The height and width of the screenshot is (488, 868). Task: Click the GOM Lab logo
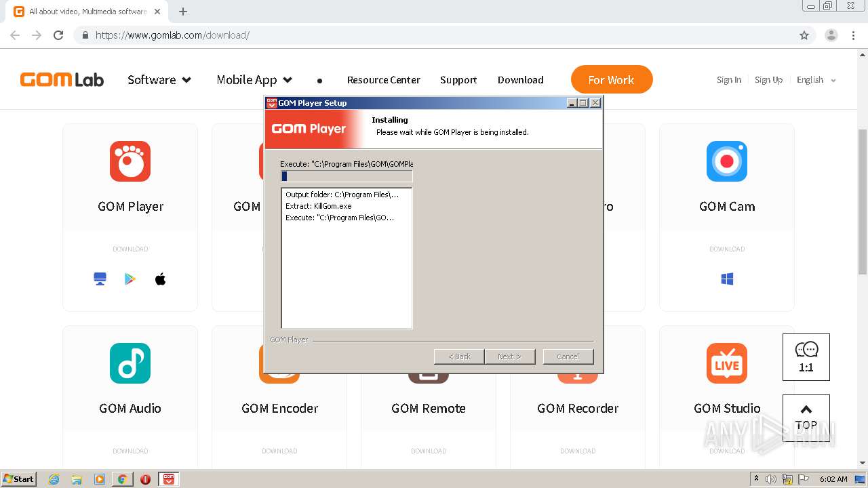[x=62, y=80]
